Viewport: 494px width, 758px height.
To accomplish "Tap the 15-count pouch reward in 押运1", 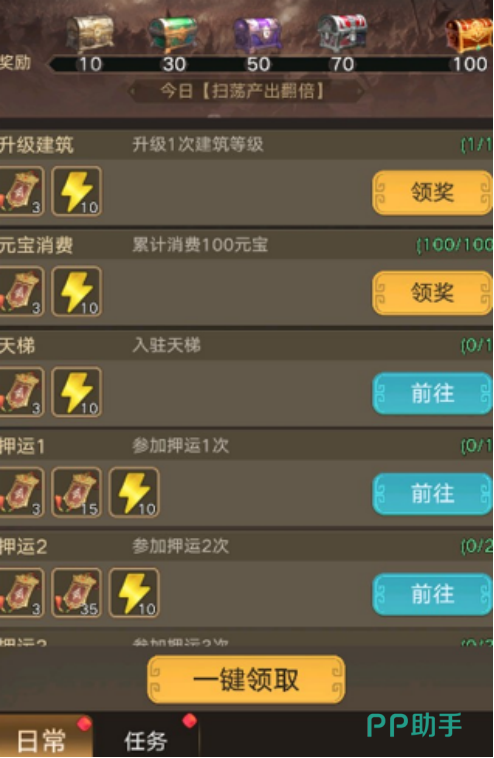I will click(76, 492).
